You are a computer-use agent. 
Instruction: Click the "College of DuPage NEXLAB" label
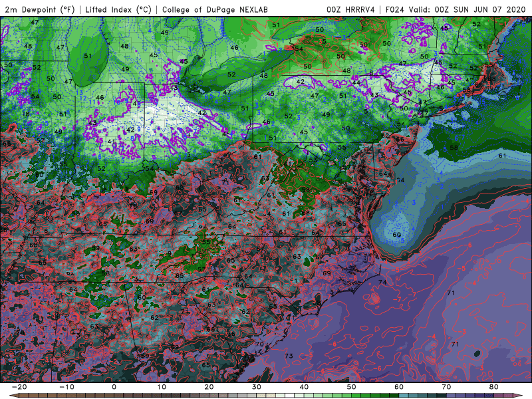pyautogui.click(x=215, y=9)
